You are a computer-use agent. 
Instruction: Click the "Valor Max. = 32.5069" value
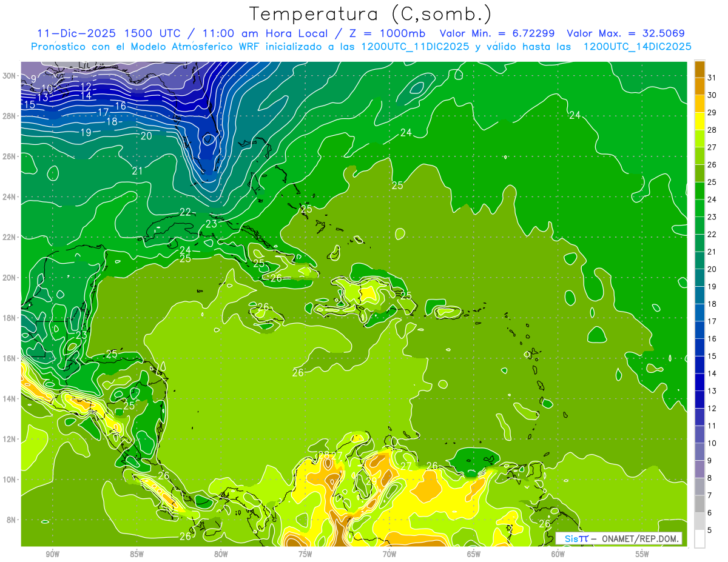(x=625, y=33)
